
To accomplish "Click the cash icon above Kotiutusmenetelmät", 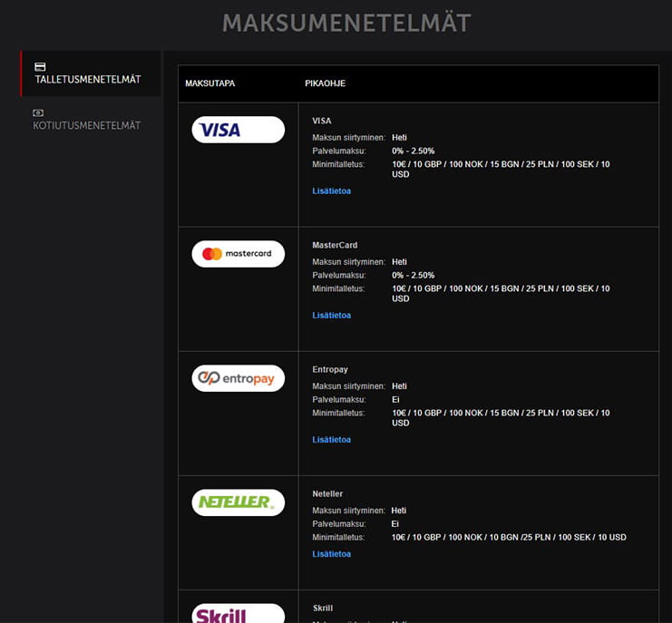I will [x=38, y=112].
